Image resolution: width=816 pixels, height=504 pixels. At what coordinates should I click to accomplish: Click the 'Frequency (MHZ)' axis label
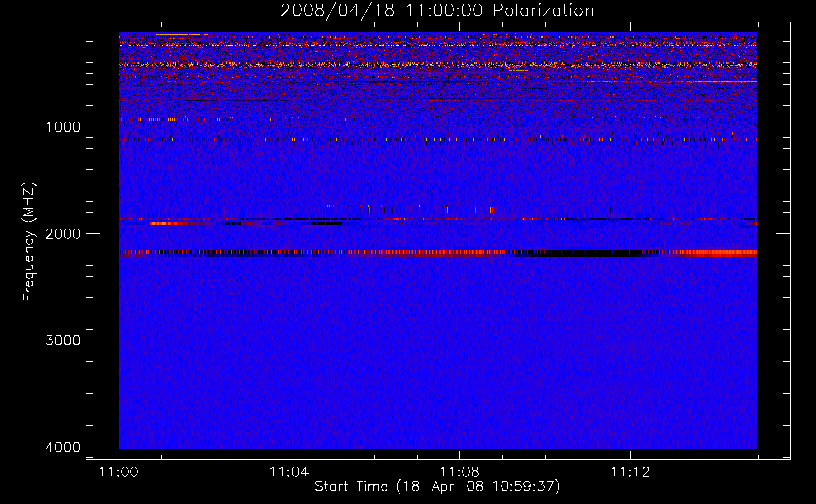tap(29, 242)
